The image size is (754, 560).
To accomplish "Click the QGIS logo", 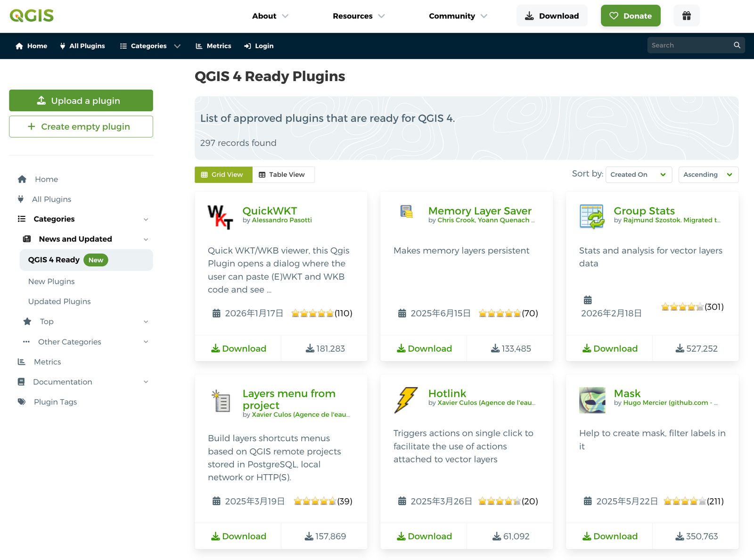I will click(x=32, y=16).
